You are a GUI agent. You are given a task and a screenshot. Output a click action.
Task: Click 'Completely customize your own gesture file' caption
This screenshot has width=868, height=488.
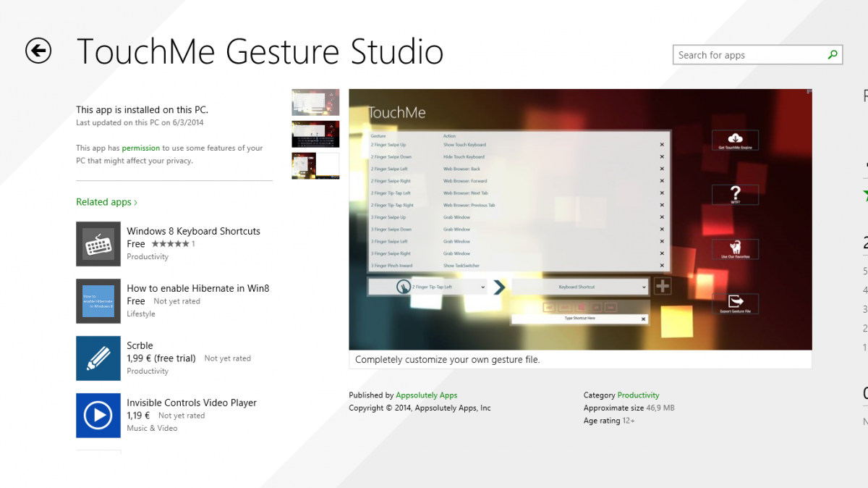pyautogui.click(x=448, y=359)
